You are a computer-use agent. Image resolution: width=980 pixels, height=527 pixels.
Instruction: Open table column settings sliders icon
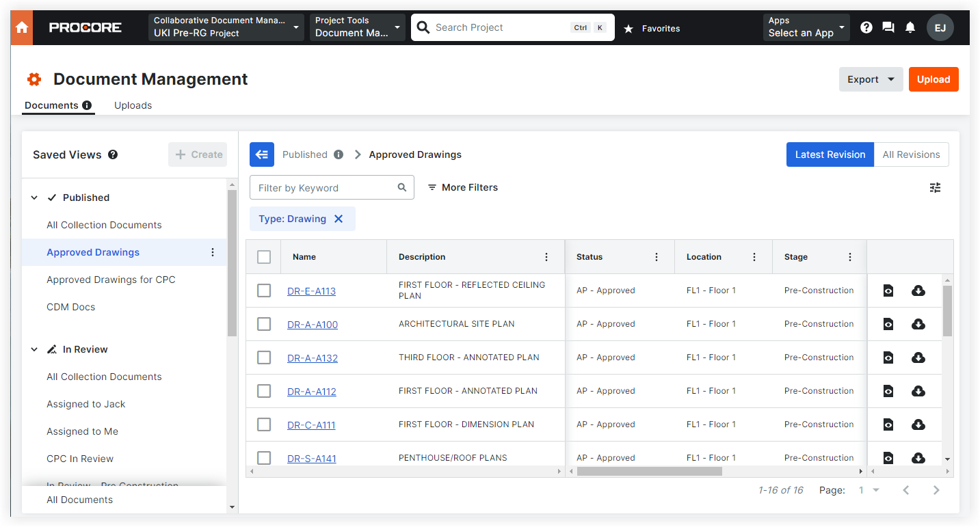tap(935, 187)
